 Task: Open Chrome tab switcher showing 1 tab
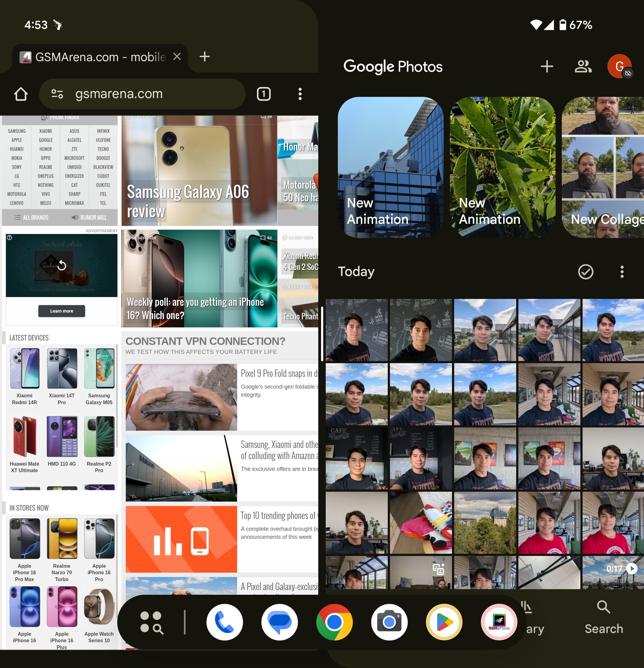click(x=264, y=94)
